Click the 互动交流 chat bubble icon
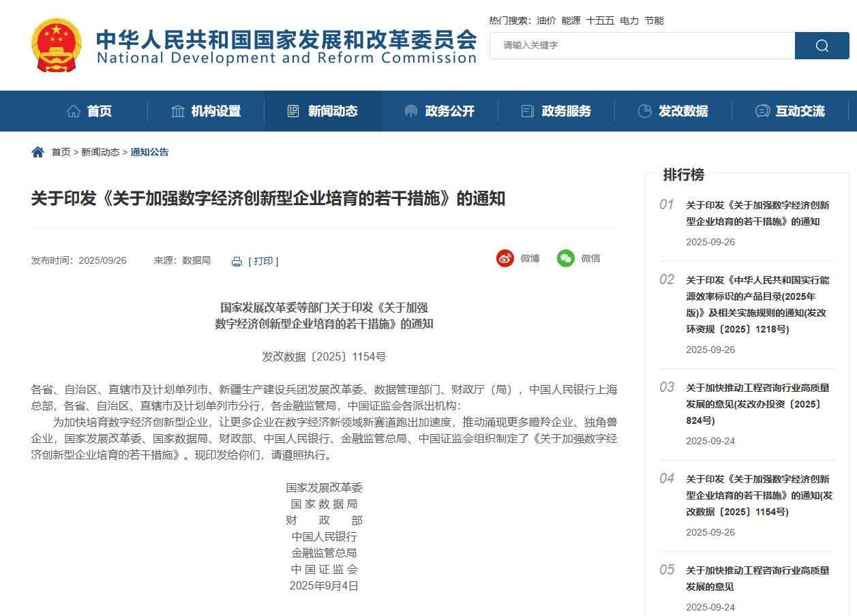The height and width of the screenshot is (616, 857). click(762, 111)
